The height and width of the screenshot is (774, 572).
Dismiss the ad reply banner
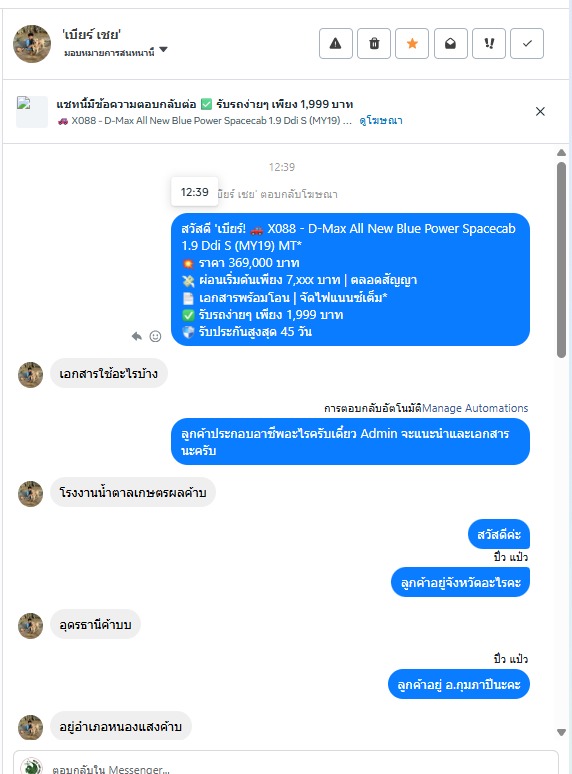540,112
